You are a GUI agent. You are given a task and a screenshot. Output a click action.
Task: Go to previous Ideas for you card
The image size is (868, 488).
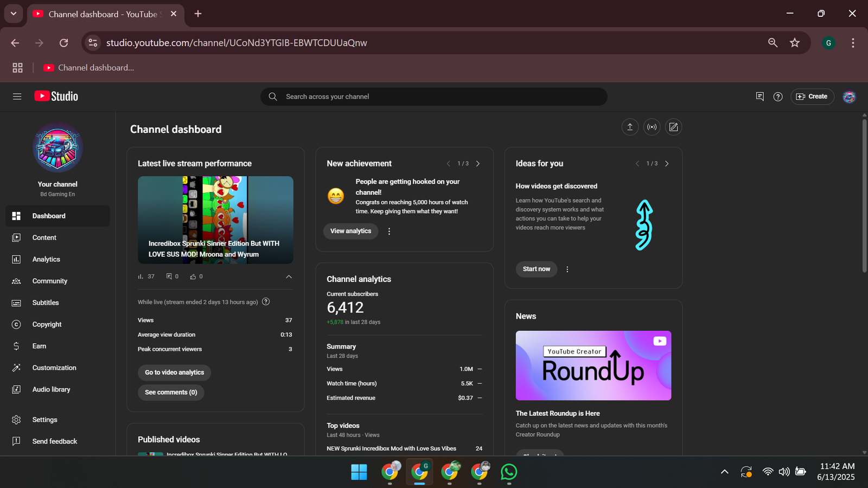(637, 164)
